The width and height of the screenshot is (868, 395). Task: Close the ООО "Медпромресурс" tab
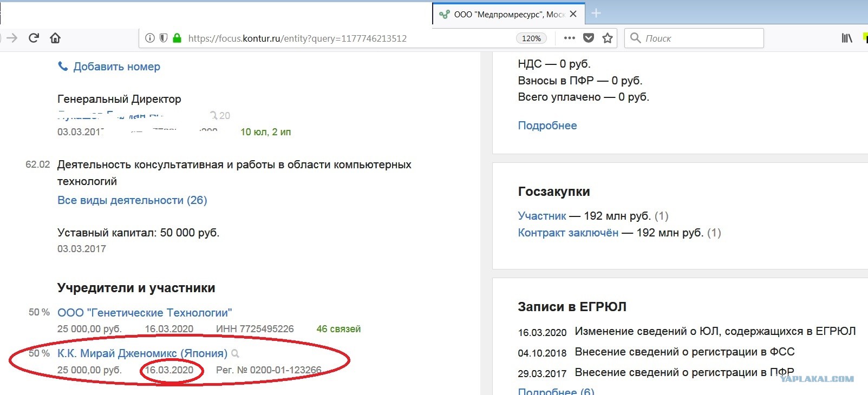point(573,14)
